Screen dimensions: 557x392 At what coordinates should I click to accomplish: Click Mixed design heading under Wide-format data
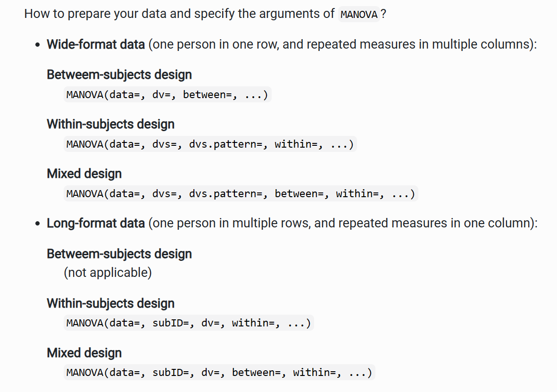coord(84,174)
